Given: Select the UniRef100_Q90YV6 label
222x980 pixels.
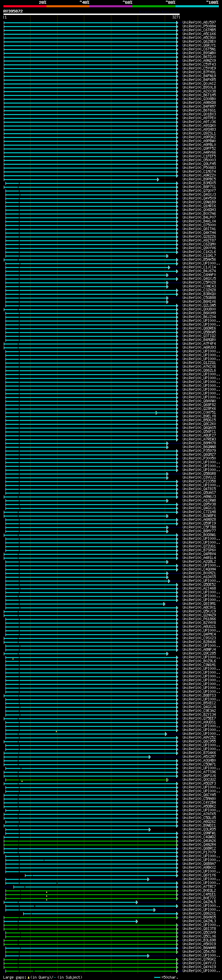Looking at the screenshot, I should [x=199, y=248].
